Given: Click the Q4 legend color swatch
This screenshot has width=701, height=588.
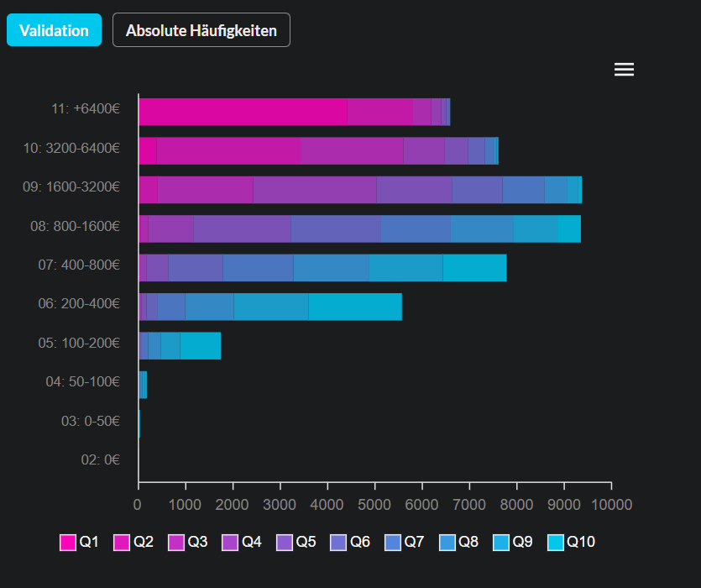Looking at the screenshot, I should tap(231, 543).
